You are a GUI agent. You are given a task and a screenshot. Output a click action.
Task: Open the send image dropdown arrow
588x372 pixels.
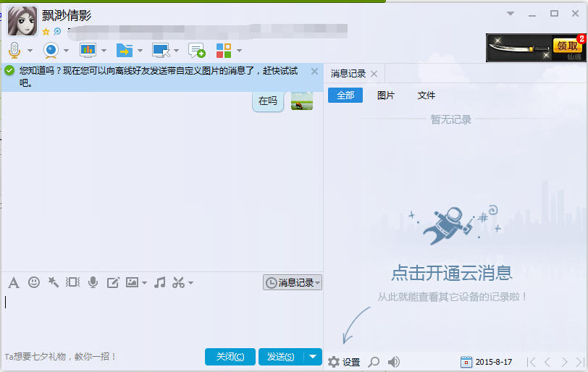tap(145, 283)
